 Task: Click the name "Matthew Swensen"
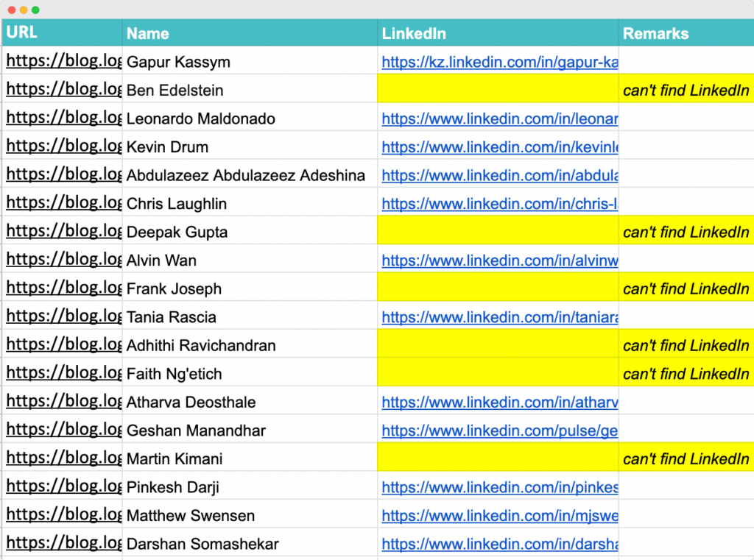click(x=191, y=516)
